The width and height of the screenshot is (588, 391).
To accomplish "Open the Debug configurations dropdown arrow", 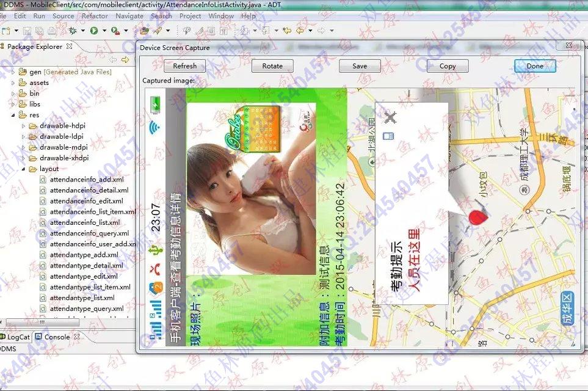I will tap(83, 31).
